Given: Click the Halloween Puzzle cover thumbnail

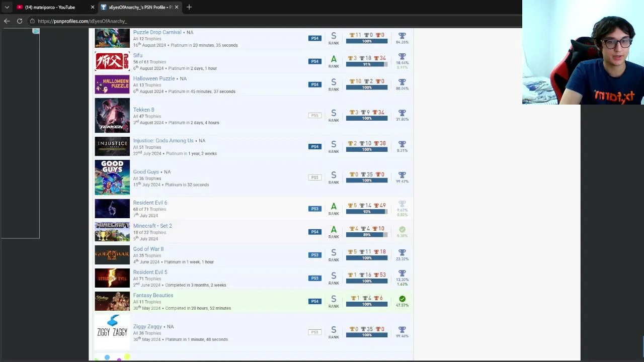Looking at the screenshot, I should click(112, 84).
